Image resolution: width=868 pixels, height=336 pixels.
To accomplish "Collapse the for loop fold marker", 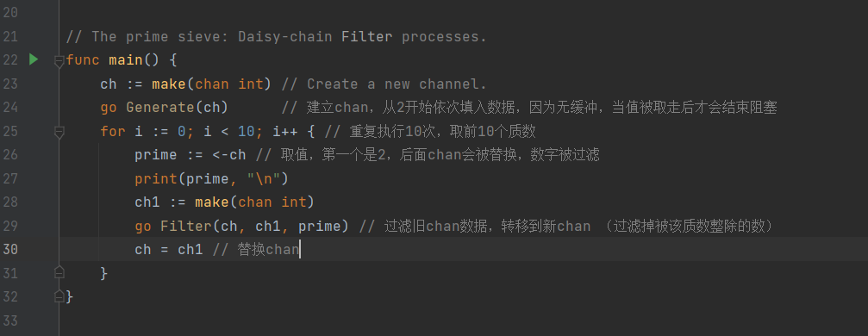I will pos(59,132).
